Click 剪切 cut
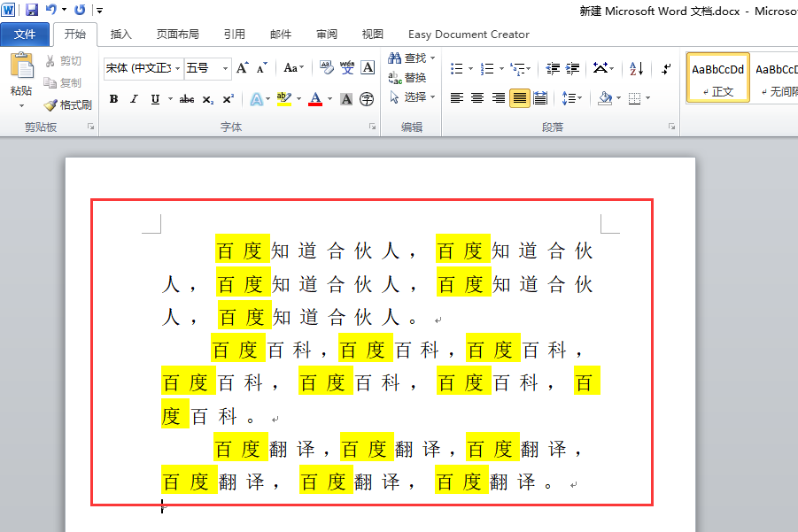 (63, 61)
